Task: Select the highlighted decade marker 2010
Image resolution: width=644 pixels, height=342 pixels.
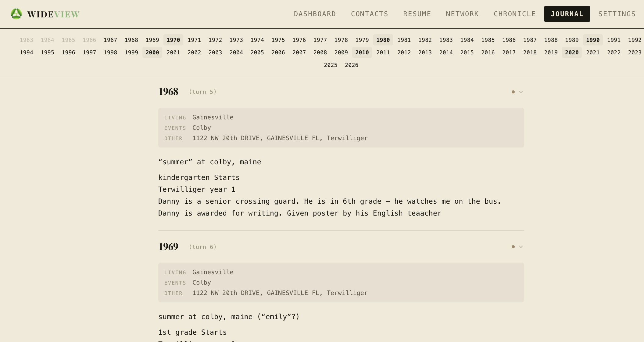Action: [x=362, y=52]
